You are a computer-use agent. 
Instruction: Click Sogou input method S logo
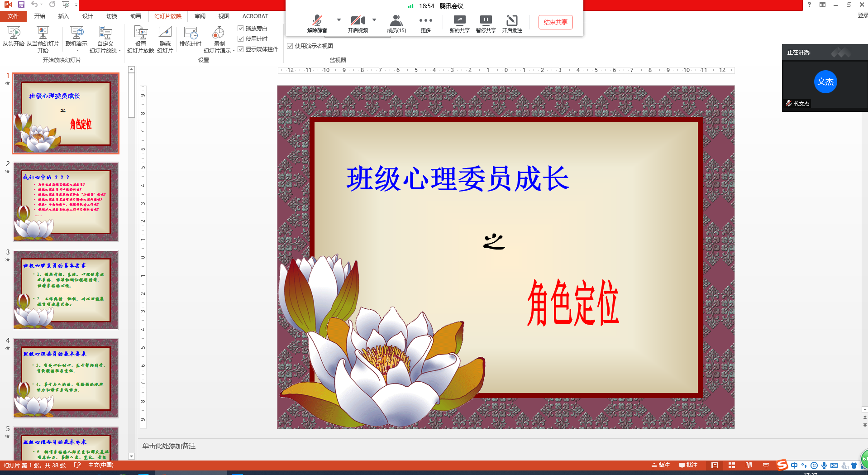pos(782,465)
